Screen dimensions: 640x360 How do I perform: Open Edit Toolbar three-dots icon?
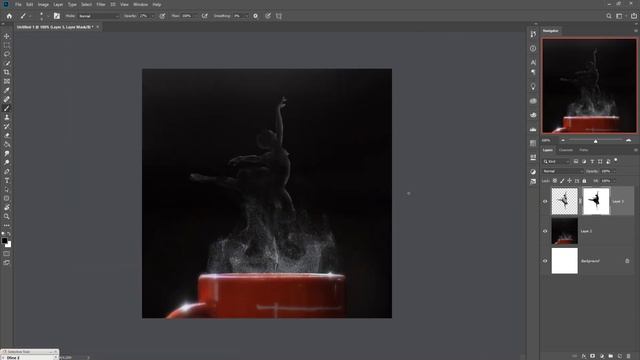click(x=7, y=225)
